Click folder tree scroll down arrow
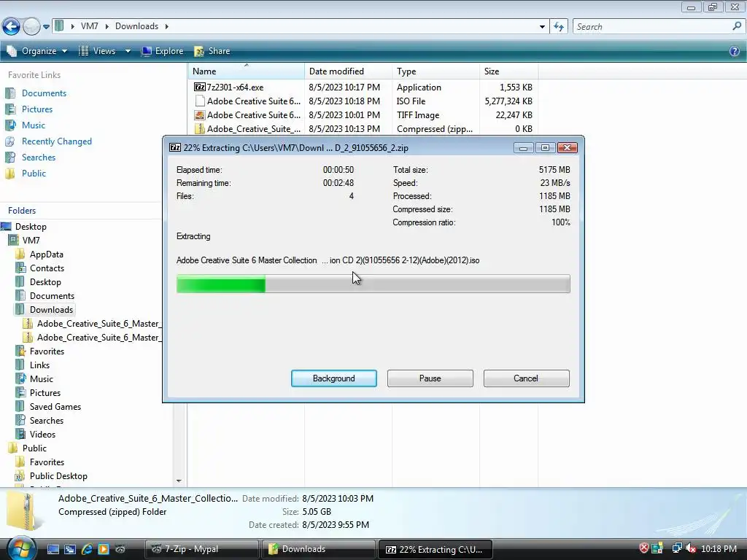Screen dimensions: 747x560 pos(179,481)
